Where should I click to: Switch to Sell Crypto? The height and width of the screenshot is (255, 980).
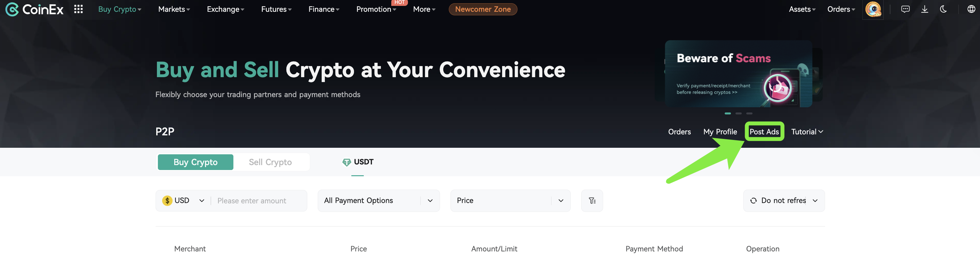click(270, 162)
